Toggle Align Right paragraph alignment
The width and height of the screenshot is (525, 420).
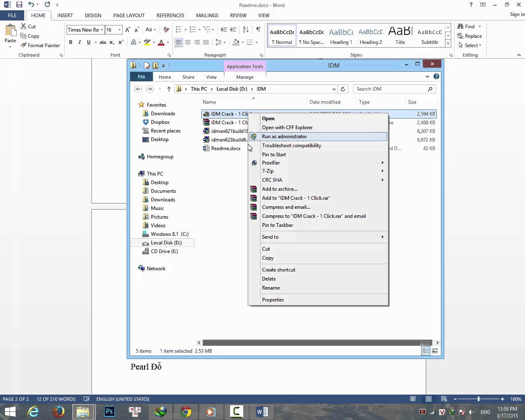pyautogui.click(x=197, y=42)
